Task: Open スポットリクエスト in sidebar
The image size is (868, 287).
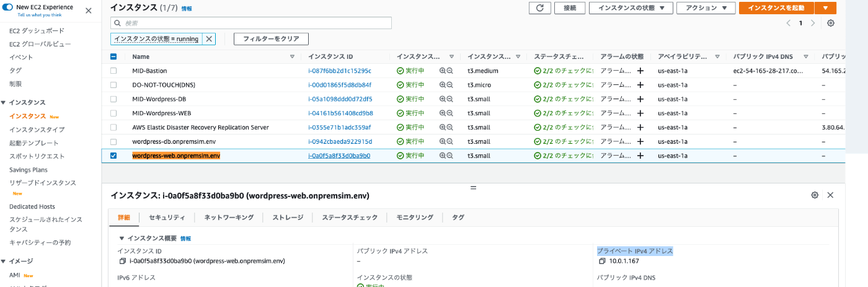Action: 37,156
